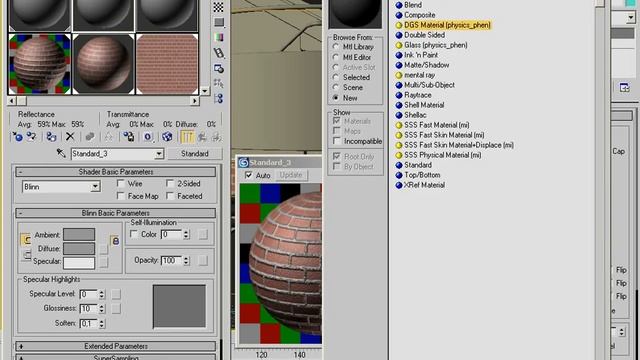Select the Selected radio button
The height and width of the screenshot is (360, 640).
click(336, 77)
